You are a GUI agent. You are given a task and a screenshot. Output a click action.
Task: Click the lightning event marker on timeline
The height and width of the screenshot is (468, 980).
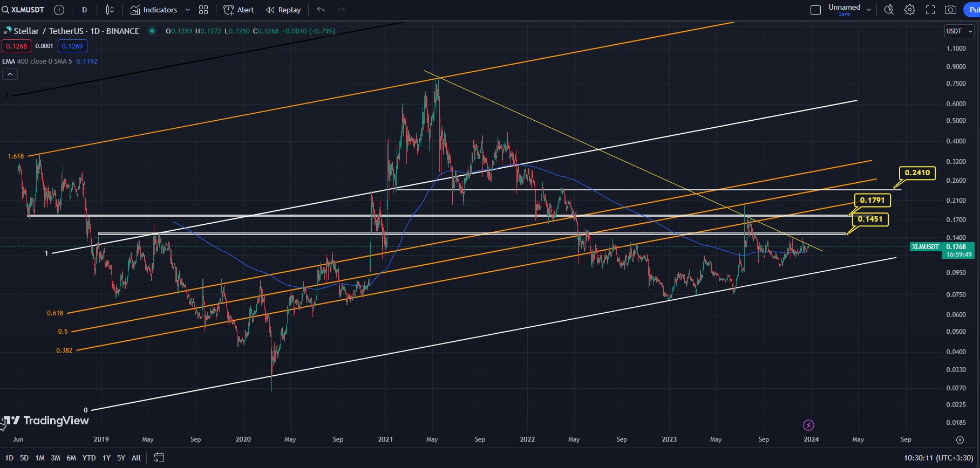(x=808, y=425)
